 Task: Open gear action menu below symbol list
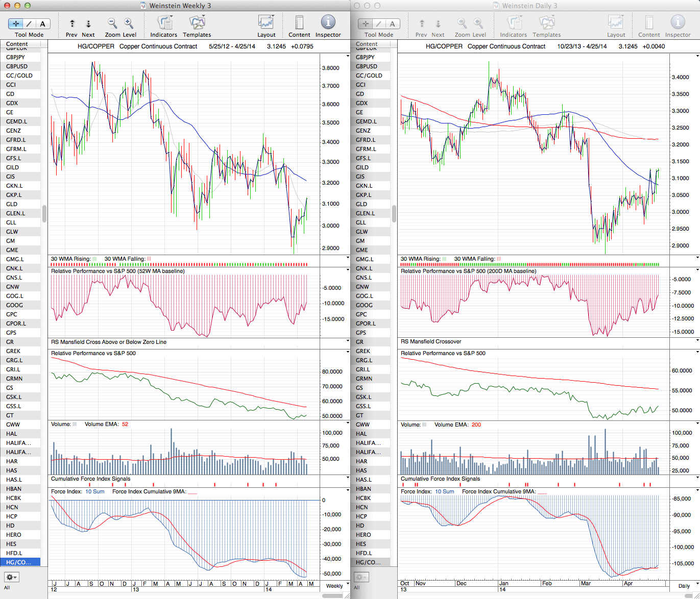(12, 577)
